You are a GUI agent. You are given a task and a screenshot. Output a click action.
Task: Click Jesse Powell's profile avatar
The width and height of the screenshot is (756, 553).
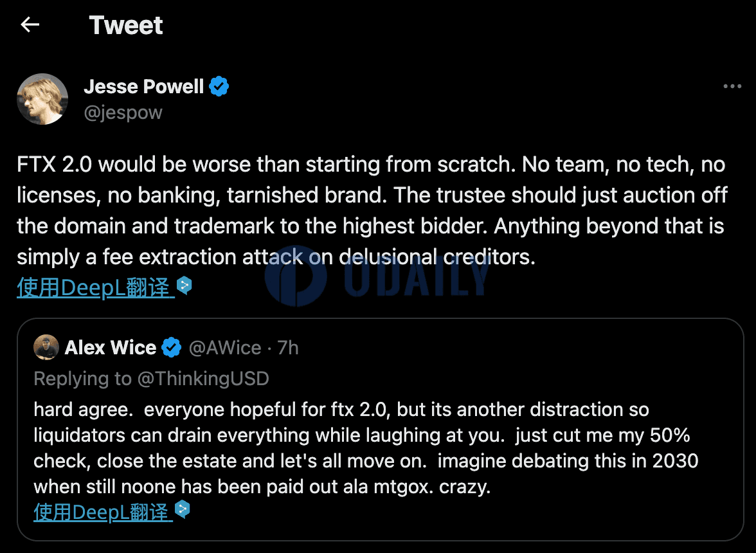tap(42, 99)
